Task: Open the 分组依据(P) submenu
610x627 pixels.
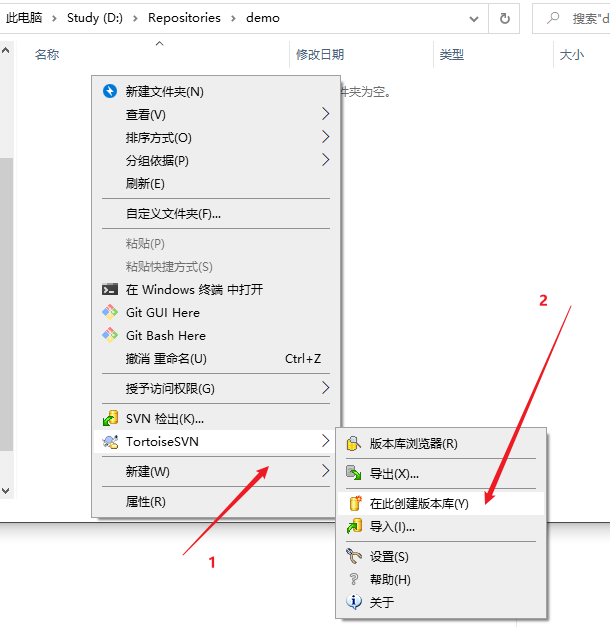Action: (216, 160)
